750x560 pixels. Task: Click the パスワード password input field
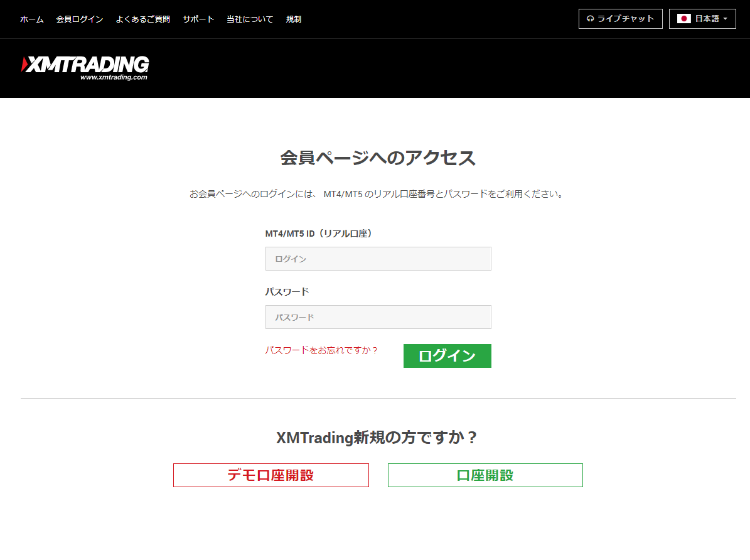click(378, 316)
